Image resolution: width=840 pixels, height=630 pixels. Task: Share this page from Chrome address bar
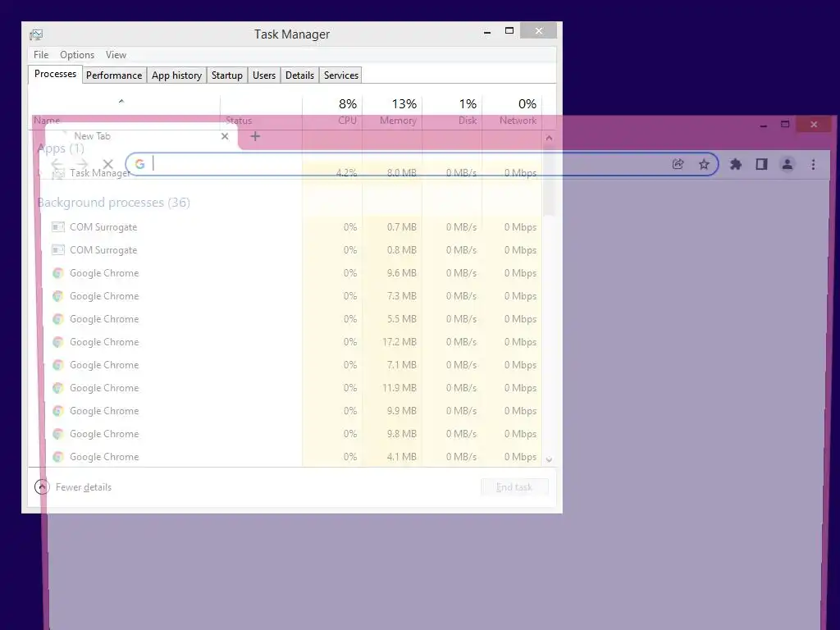tap(678, 164)
